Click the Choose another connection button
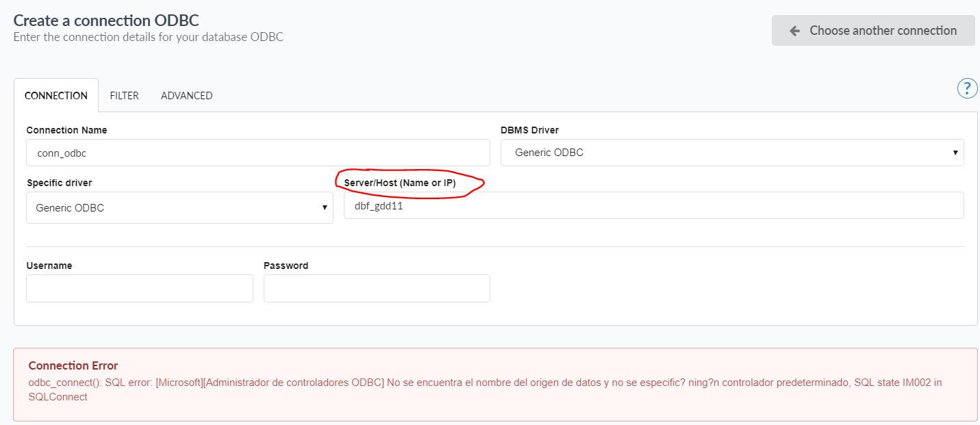980x425 pixels. tap(873, 31)
